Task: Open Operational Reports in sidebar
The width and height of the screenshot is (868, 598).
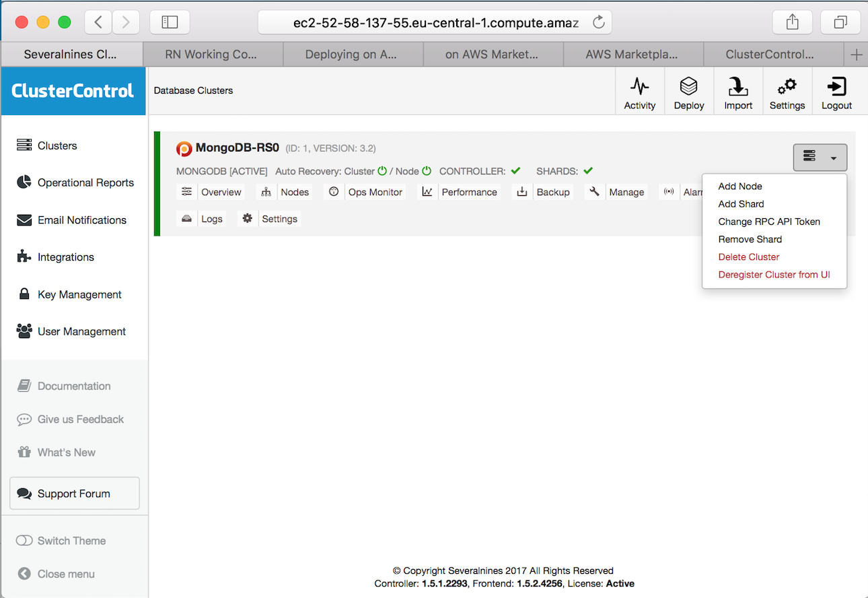Action: pyautogui.click(x=74, y=182)
